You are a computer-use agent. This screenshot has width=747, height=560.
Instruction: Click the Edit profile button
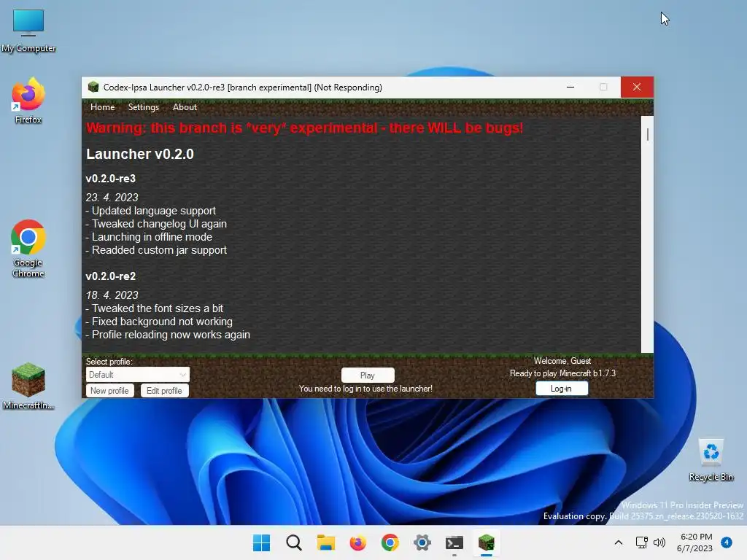pyautogui.click(x=164, y=391)
